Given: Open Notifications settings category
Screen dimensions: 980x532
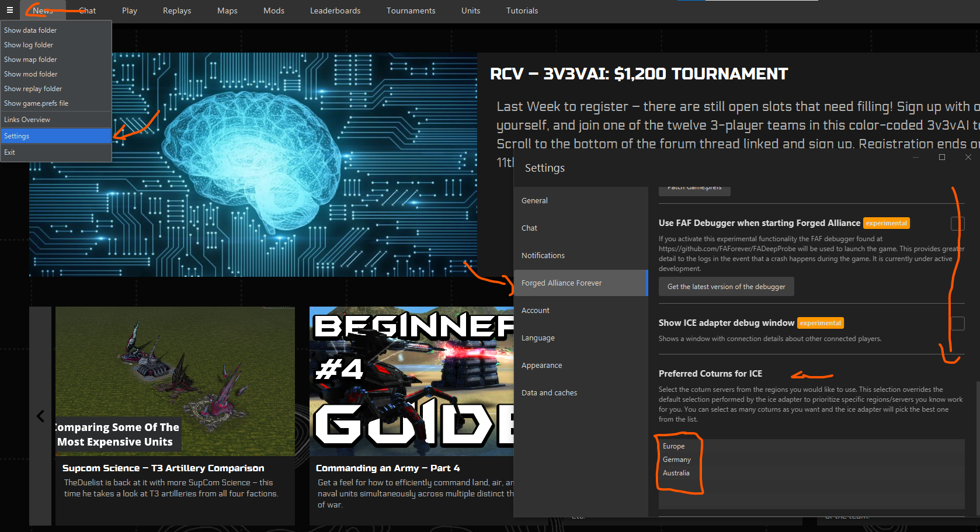Looking at the screenshot, I should coord(581,256).
